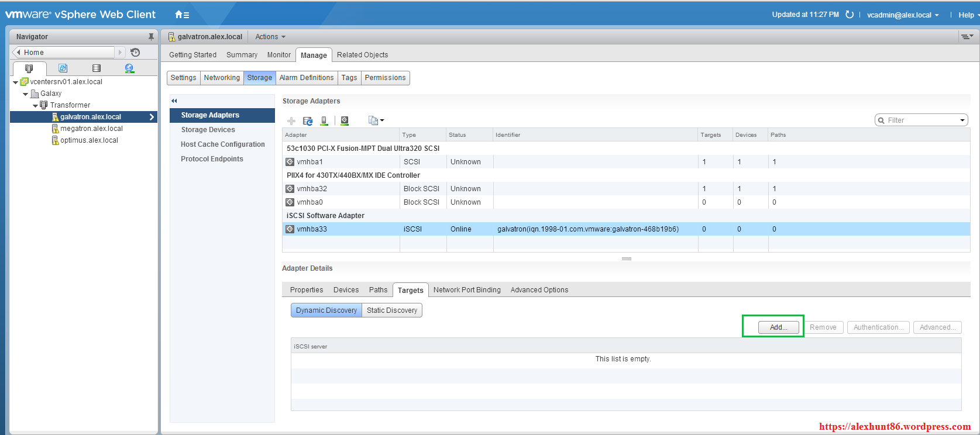The width and height of the screenshot is (980, 435).
Task: Click the Authentication... button
Action: [x=878, y=327]
